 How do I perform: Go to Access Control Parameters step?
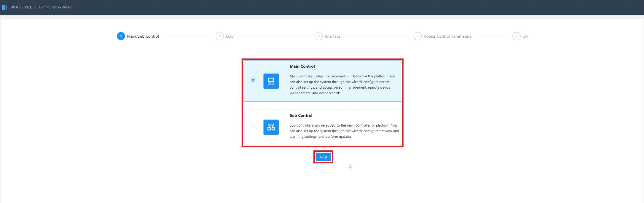pyautogui.click(x=447, y=36)
